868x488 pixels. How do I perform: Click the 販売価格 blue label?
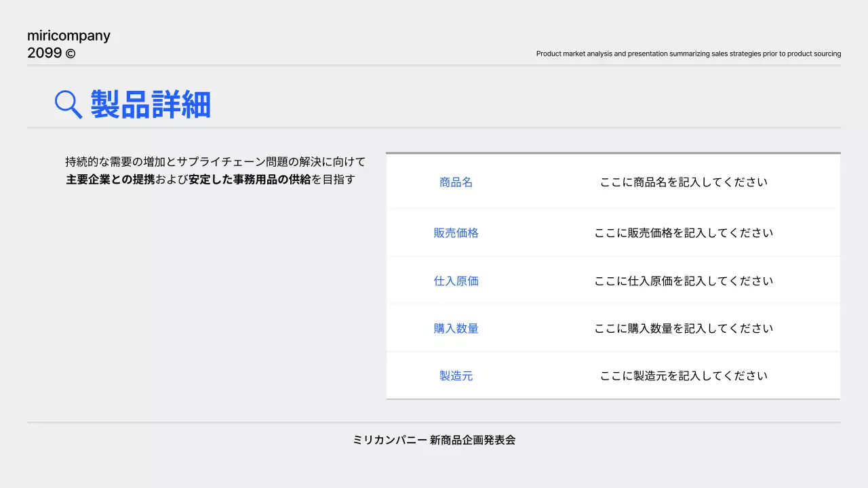tap(456, 232)
